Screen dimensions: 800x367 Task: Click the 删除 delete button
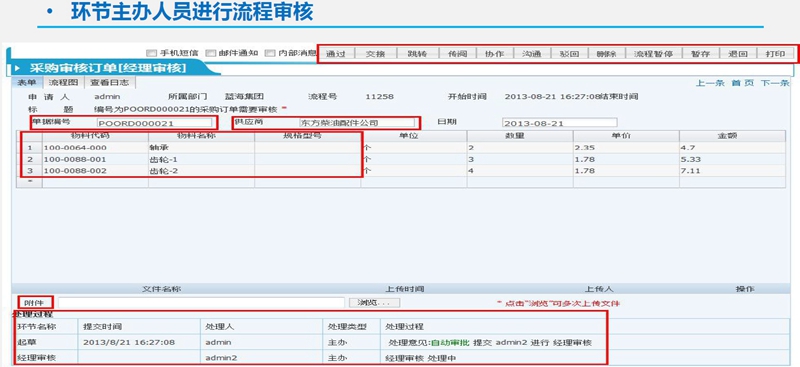click(x=607, y=54)
